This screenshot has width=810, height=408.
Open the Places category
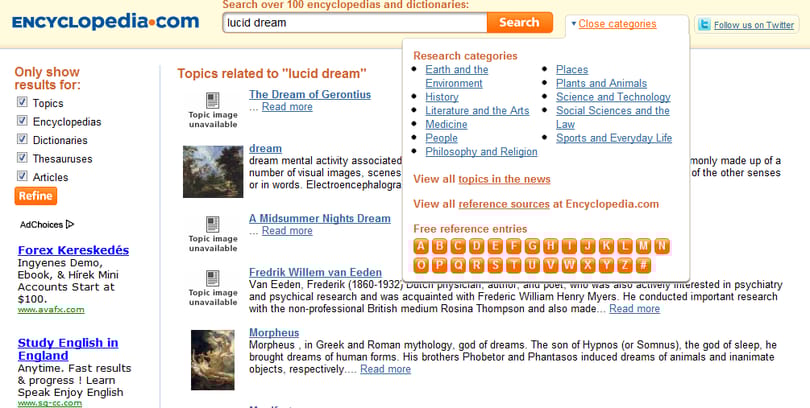[572, 69]
